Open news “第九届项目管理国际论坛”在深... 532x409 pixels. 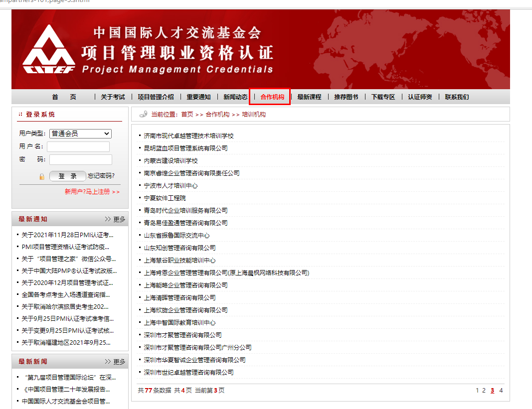(70, 378)
